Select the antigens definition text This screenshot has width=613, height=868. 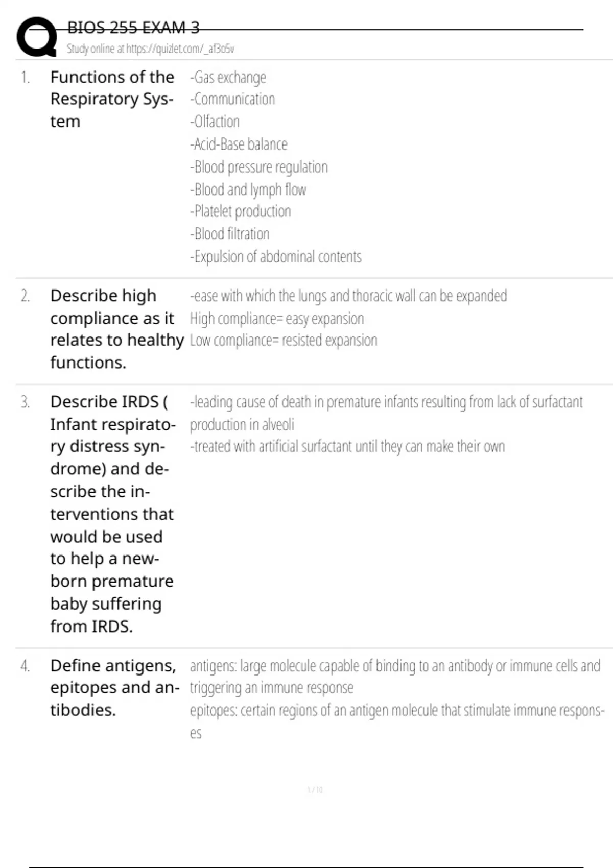coord(395,677)
